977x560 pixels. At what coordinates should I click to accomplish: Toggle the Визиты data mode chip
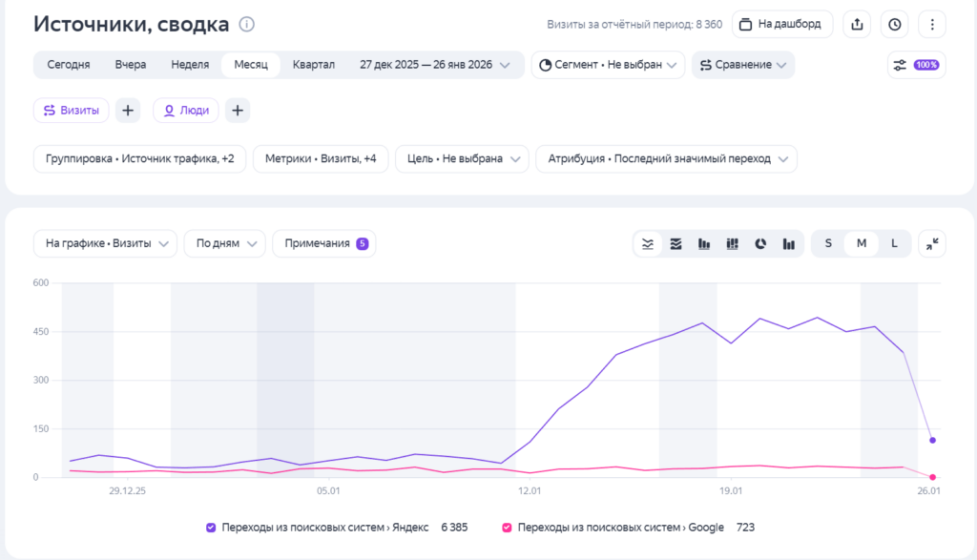(x=71, y=111)
